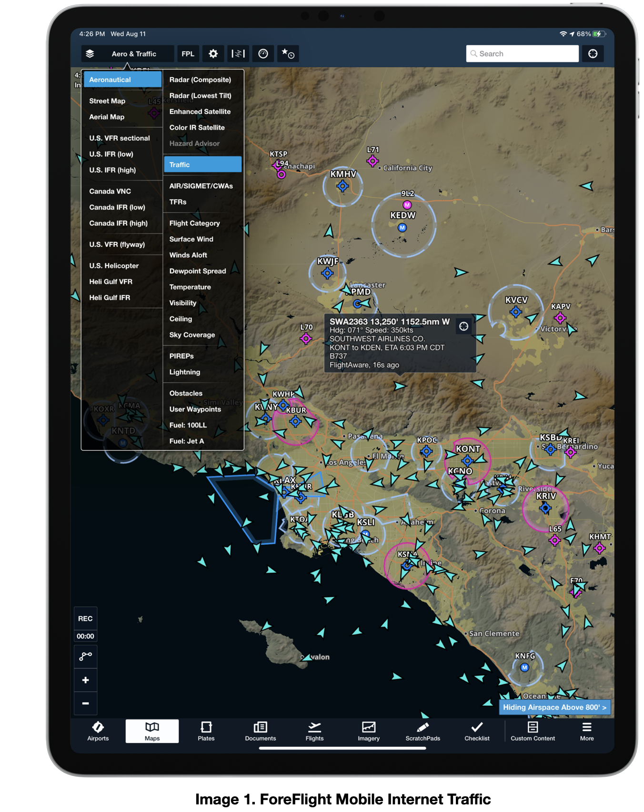644x812 pixels.
Task: Turn on Radar (Composite) overlay
Action: (200, 80)
